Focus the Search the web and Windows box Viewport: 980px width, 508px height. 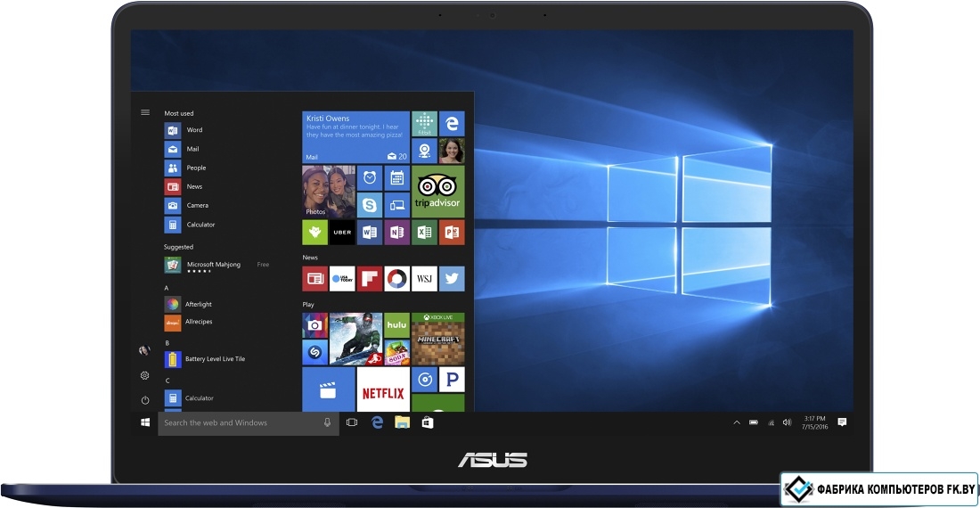(249, 423)
